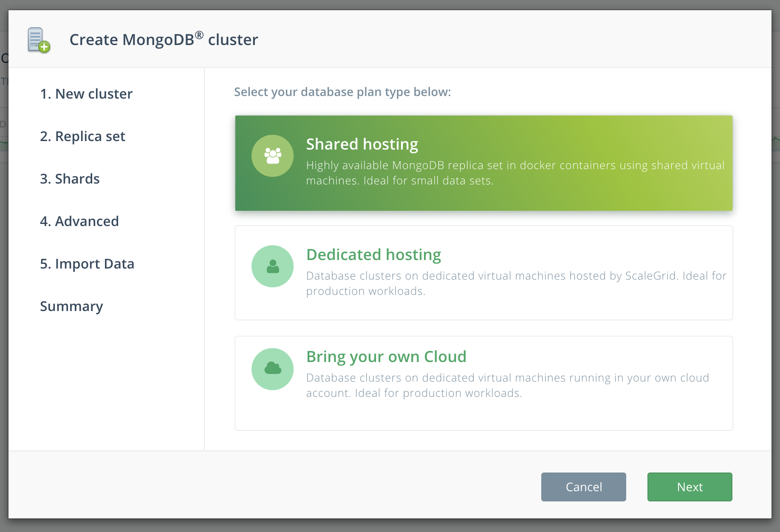
Task: Click Next to continue the wizard
Action: point(690,487)
